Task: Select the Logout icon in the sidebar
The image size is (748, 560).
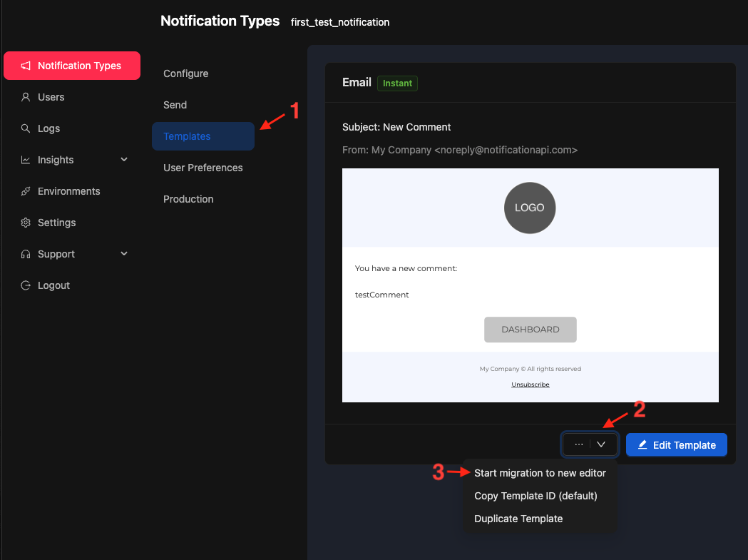Action: coord(24,285)
